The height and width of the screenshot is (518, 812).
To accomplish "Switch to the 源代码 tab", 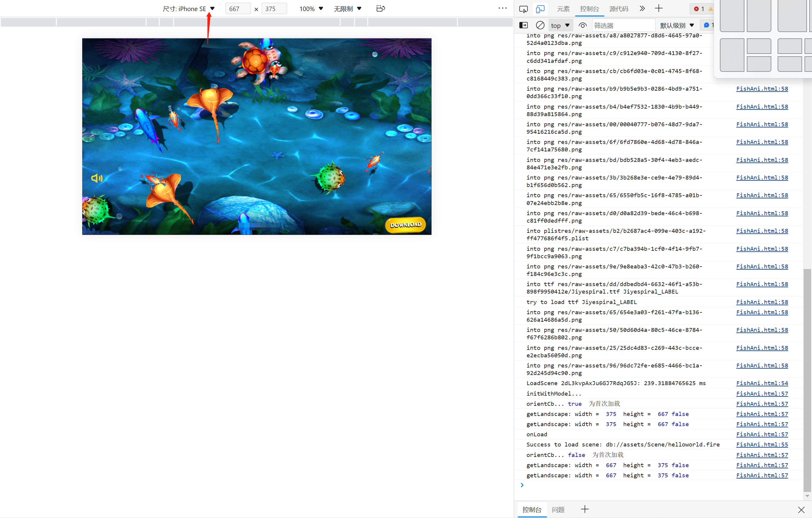I will [618, 9].
